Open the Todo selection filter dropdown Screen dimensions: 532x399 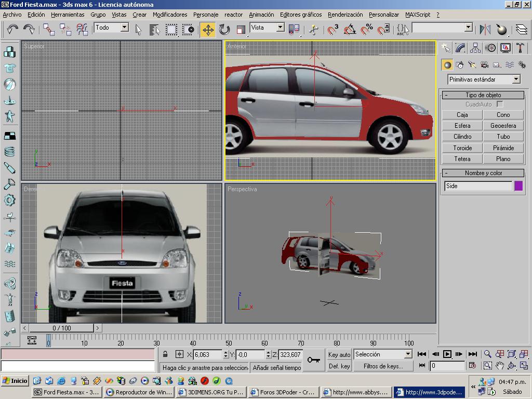tap(125, 28)
